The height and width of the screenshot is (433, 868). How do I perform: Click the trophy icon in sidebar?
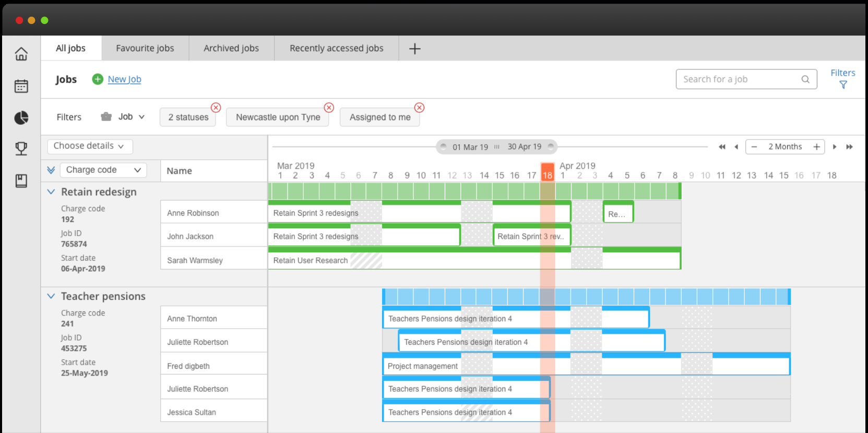point(21,149)
